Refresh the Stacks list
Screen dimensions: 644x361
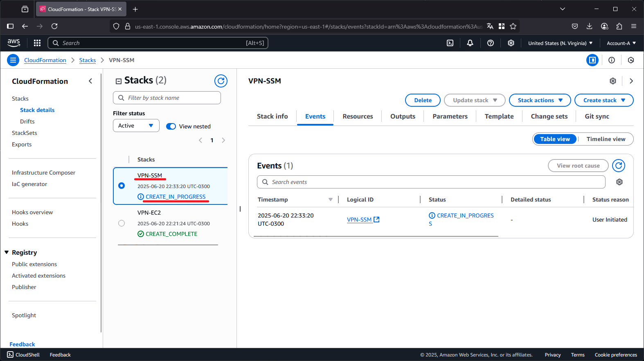point(221,81)
